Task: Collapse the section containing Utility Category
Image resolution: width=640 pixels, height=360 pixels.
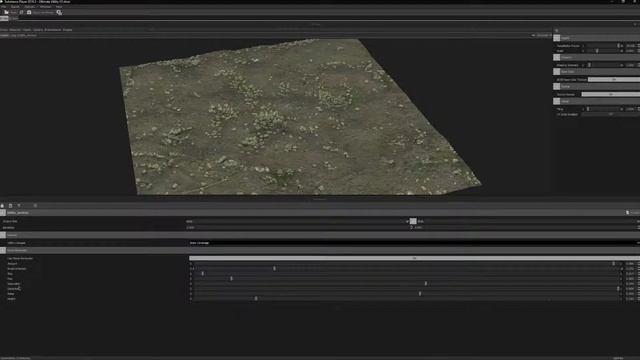Action: click(3, 235)
